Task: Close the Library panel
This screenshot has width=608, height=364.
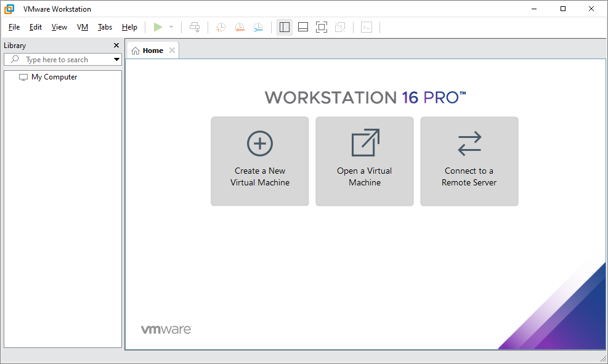Action: click(x=116, y=46)
